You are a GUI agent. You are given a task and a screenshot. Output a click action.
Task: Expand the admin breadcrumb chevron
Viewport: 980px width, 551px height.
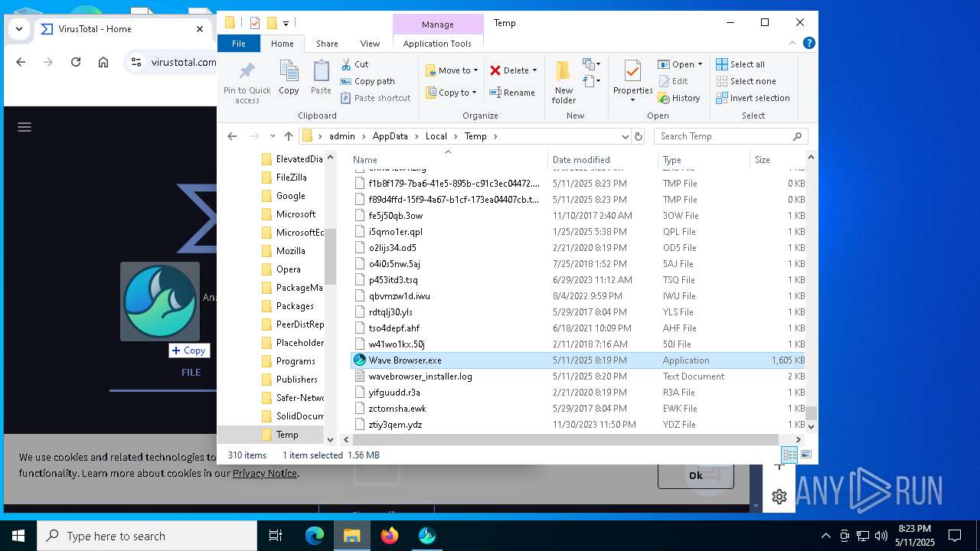coord(364,136)
